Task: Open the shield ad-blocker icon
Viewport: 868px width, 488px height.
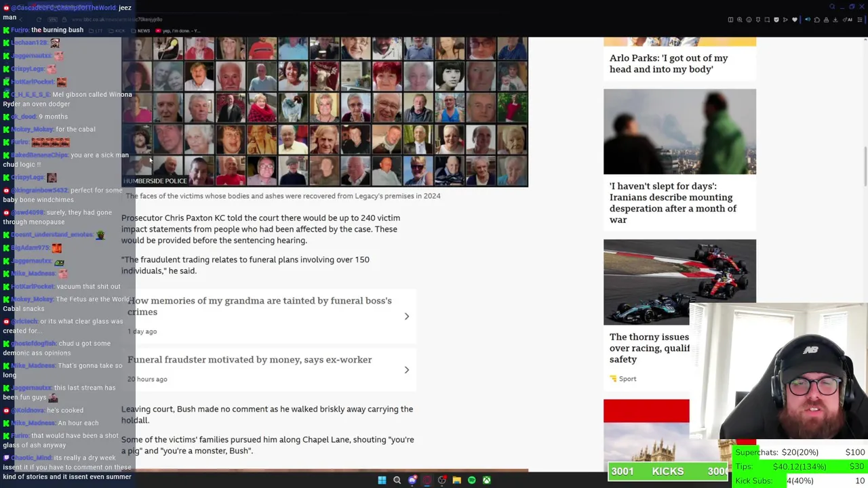Action: click(x=776, y=20)
